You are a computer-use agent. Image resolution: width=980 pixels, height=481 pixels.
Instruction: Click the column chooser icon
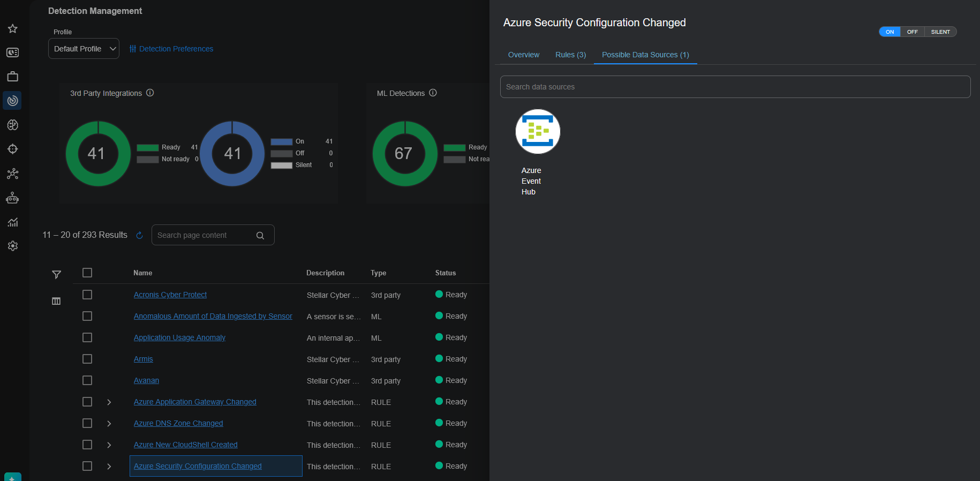(56, 301)
